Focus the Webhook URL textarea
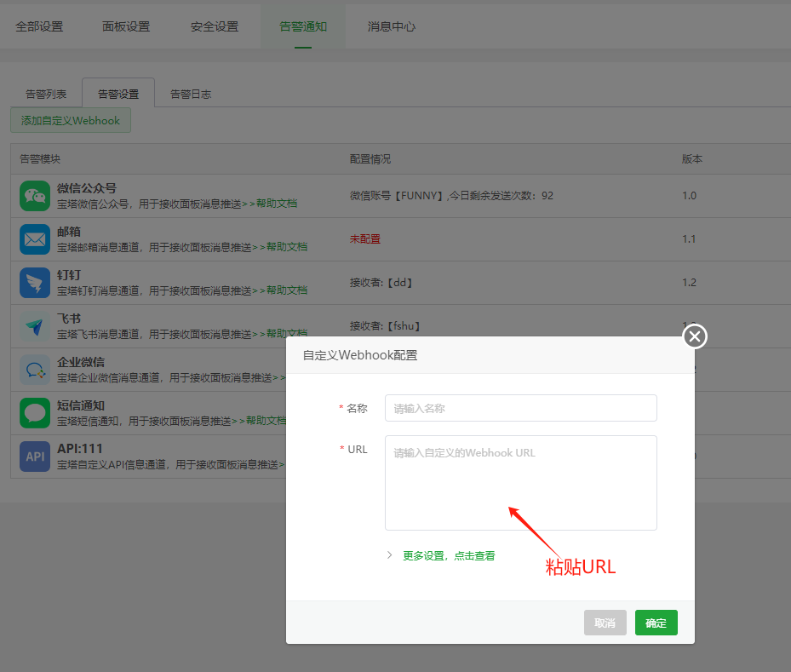791x672 pixels. coord(520,483)
